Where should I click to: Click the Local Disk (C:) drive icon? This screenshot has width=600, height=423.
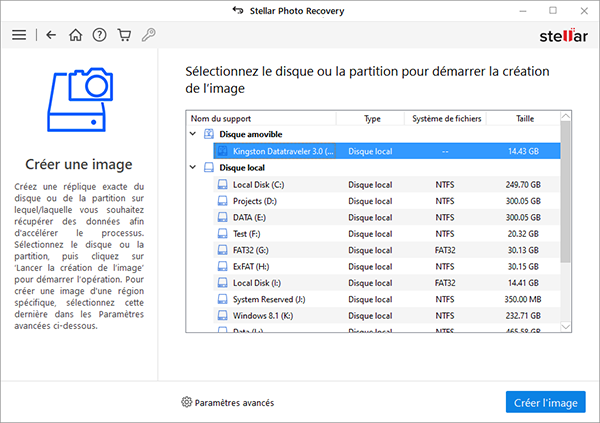point(222,185)
